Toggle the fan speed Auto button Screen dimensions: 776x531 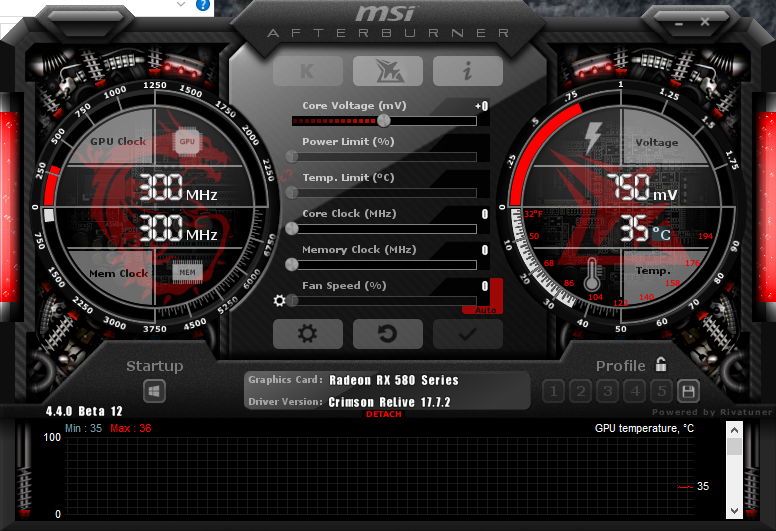coord(485,310)
